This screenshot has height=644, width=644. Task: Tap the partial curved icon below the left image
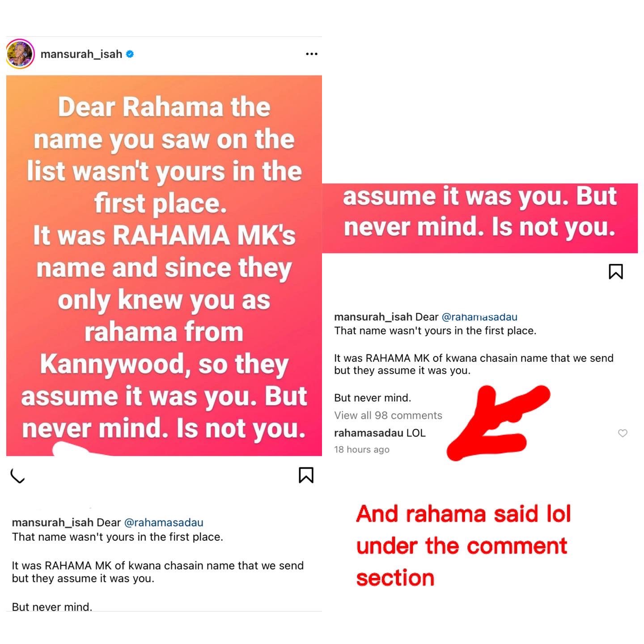(x=17, y=476)
